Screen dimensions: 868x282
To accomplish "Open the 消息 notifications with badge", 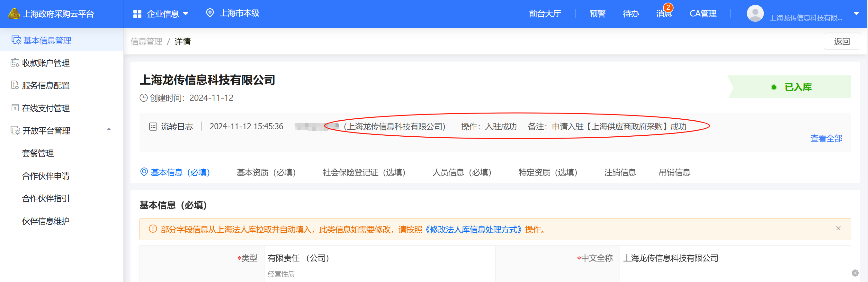I will [664, 13].
